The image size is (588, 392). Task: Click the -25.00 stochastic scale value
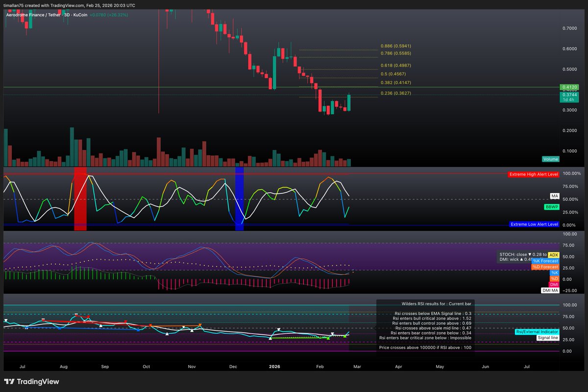(569, 291)
